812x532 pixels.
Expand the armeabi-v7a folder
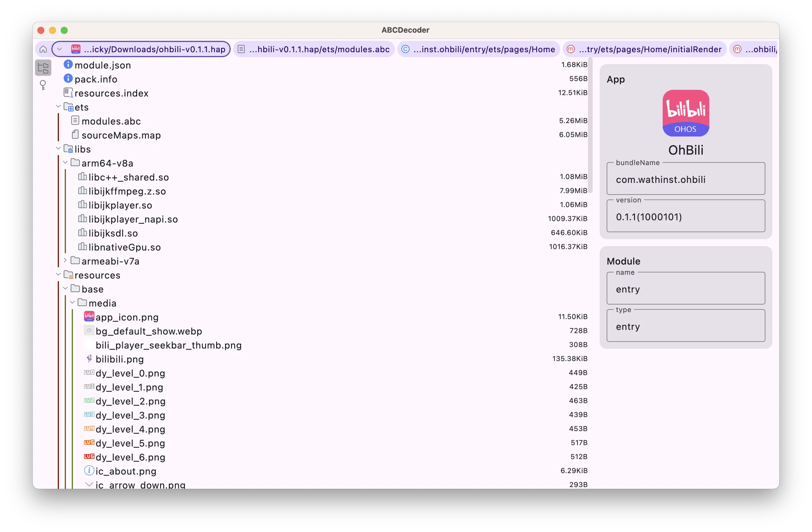pos(65,261)
